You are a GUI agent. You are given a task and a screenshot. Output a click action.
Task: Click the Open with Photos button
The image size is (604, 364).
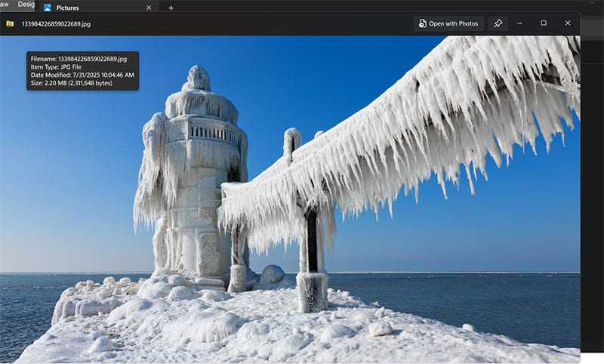point(448,23)
